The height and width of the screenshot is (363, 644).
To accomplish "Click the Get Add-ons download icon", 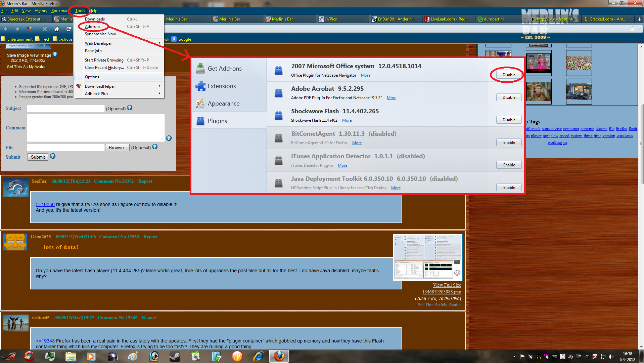I will [200, 68].
